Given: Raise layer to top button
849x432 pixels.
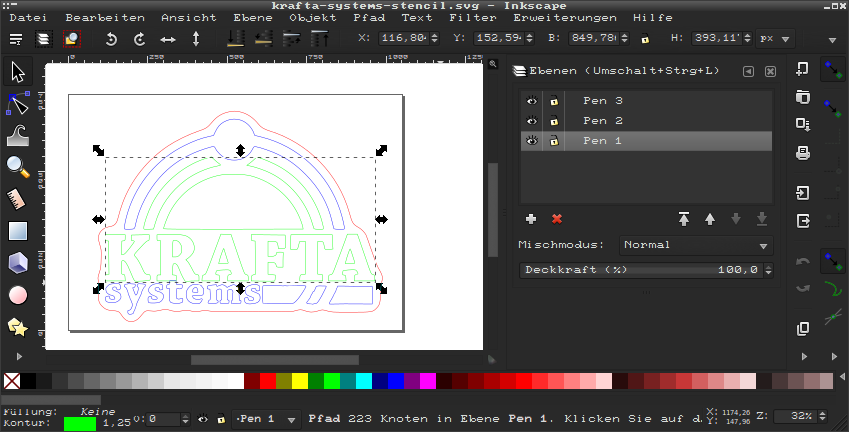Looking at the screenshot, I should (x=684, y=219).
